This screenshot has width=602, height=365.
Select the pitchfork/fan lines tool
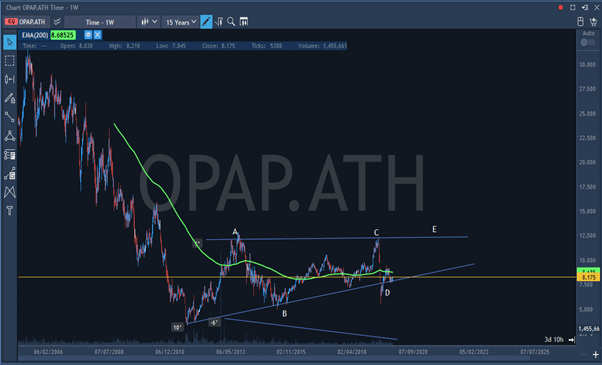point(10,192)
